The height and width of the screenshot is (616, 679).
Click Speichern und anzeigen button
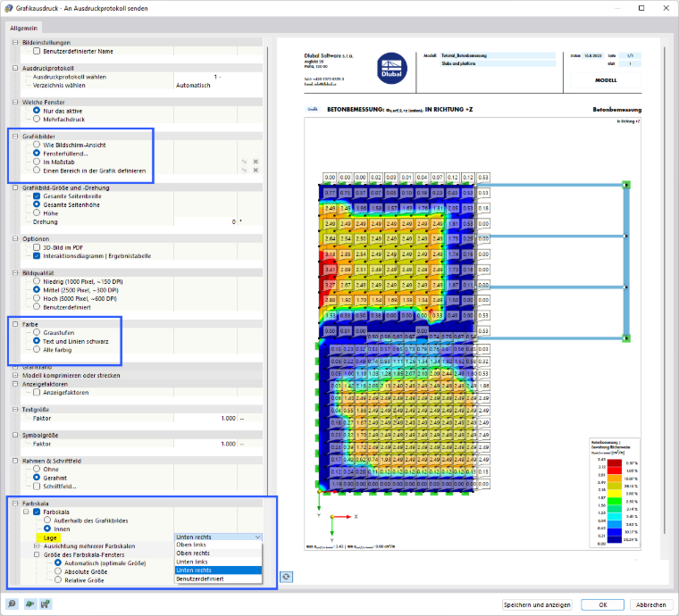537,604
